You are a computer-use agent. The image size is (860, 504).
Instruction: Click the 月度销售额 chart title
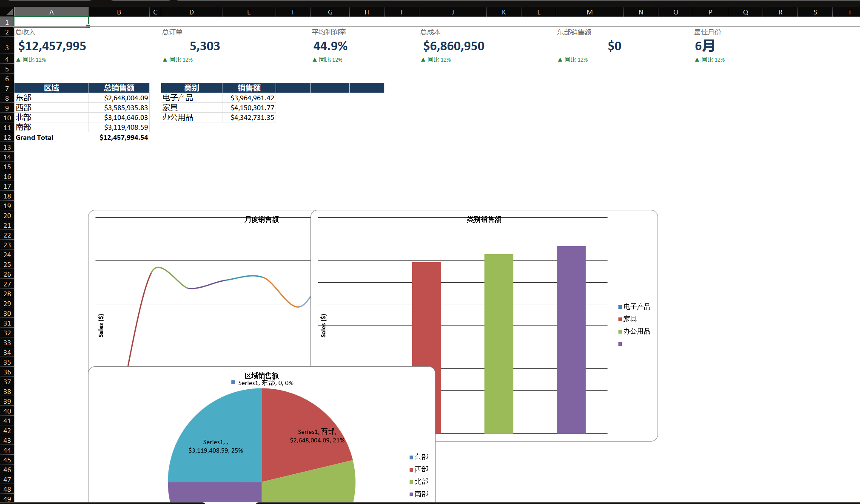(x=261, y=219)
